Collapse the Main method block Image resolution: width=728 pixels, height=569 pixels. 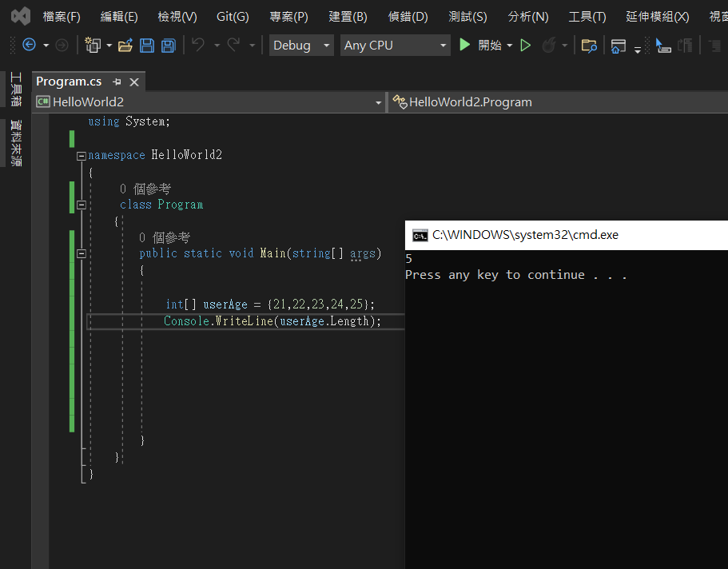coord(82,253)
